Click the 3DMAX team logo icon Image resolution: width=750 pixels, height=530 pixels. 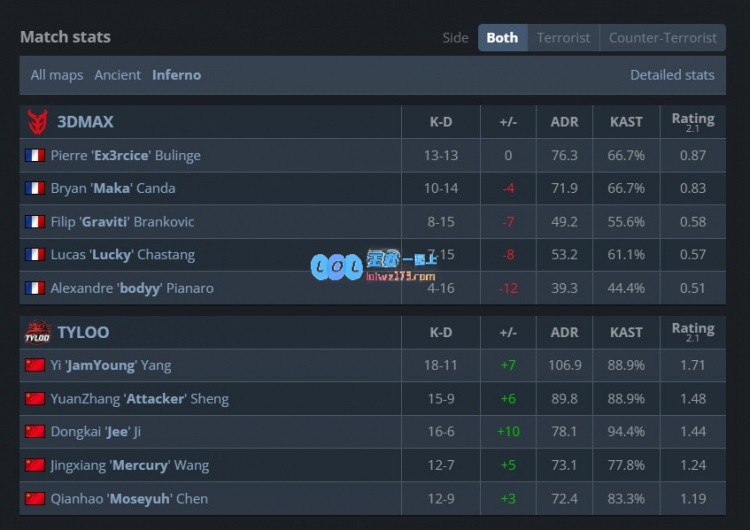tap(37, 122)
